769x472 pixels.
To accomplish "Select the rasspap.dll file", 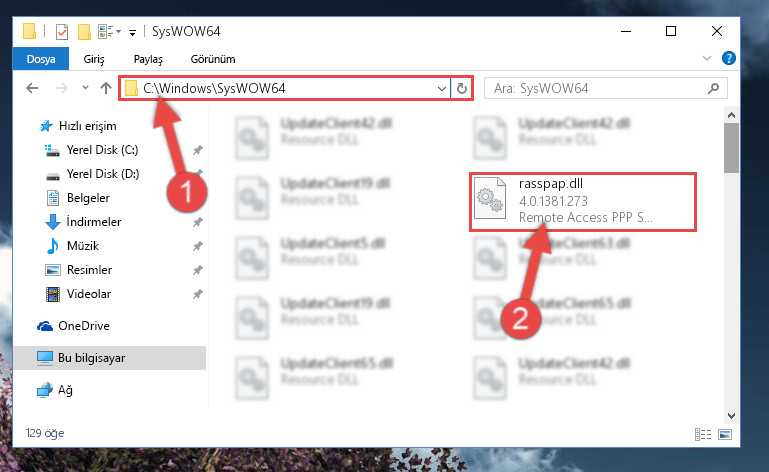I will point(583,201).
